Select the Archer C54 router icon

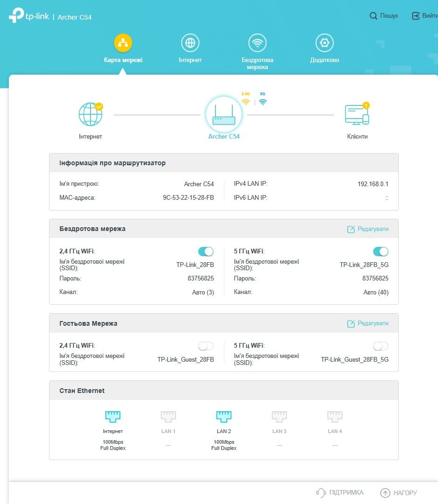(224, 115)
